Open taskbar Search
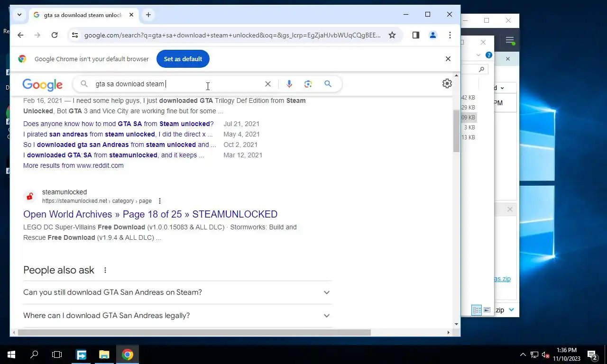 (x=34, y=355)
